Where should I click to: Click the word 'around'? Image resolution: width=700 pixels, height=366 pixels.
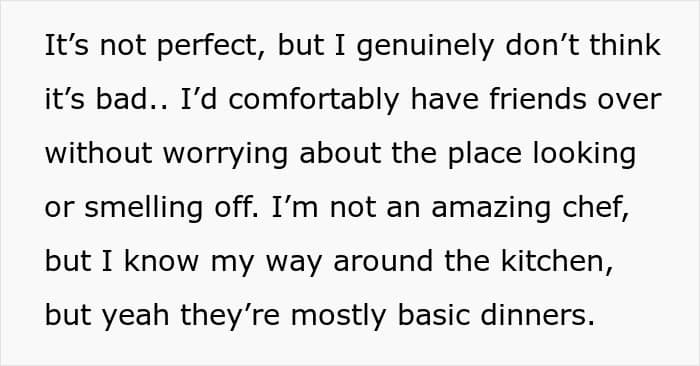383,261
